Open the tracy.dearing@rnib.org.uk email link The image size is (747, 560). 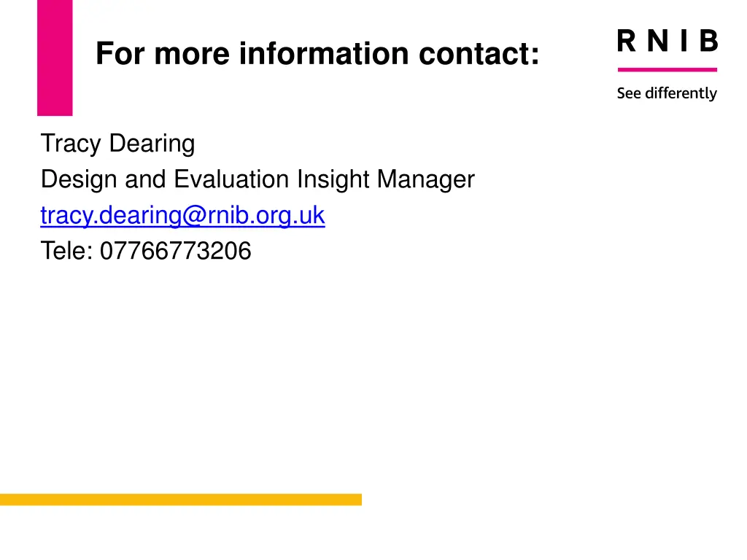182,215
